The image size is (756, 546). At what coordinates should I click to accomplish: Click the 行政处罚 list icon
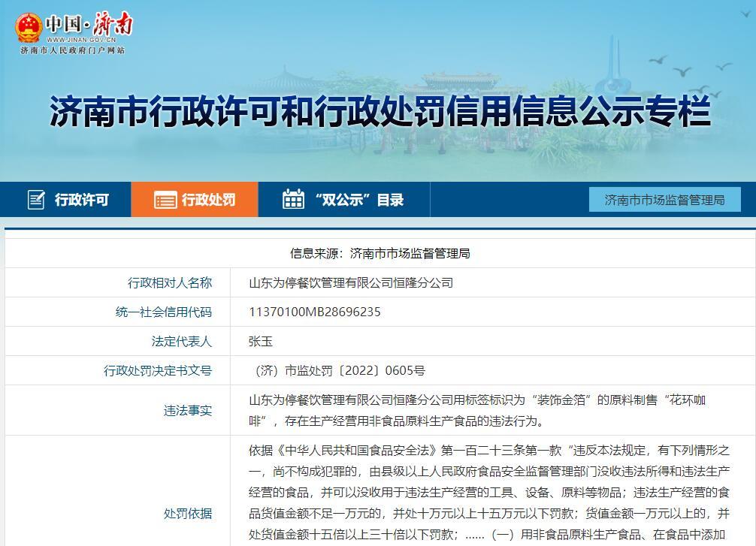pyautogui.click(x=165, y=200)
